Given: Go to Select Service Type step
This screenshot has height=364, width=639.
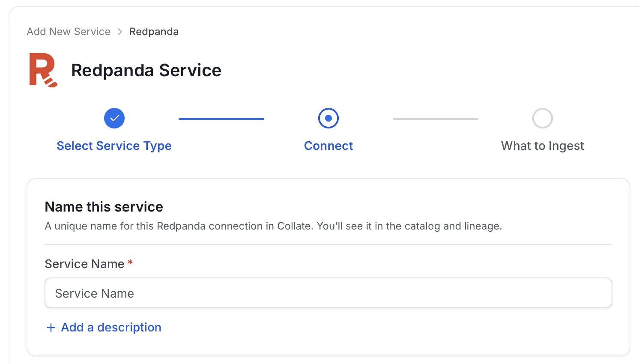Looking at the screenshot, I should (x=114, y=146).
